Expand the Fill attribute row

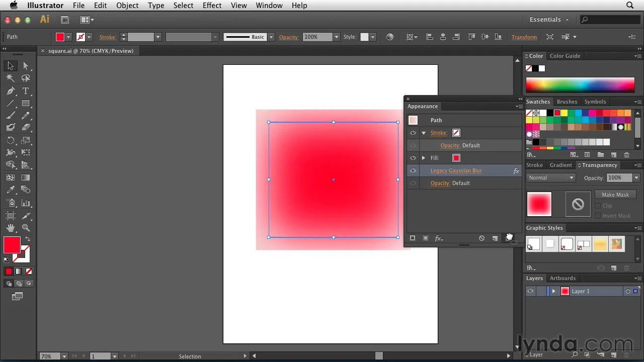(424, 158)
